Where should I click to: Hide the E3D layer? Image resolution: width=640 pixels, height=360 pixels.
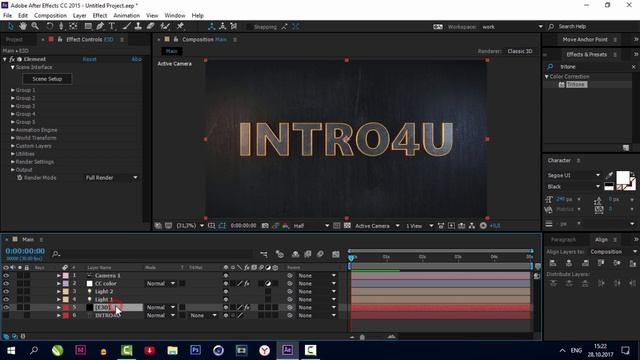[x=6, y=307]
